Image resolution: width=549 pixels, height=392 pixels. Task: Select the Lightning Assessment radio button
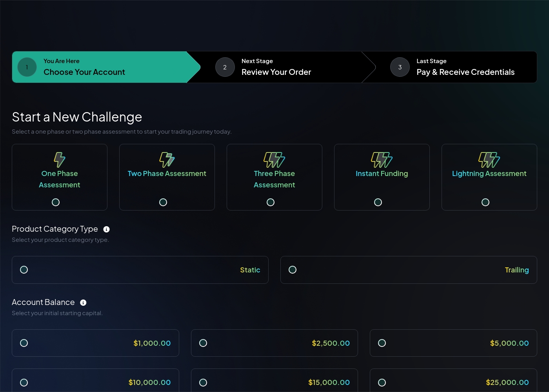pyautogui.click(x=485, y=202)
